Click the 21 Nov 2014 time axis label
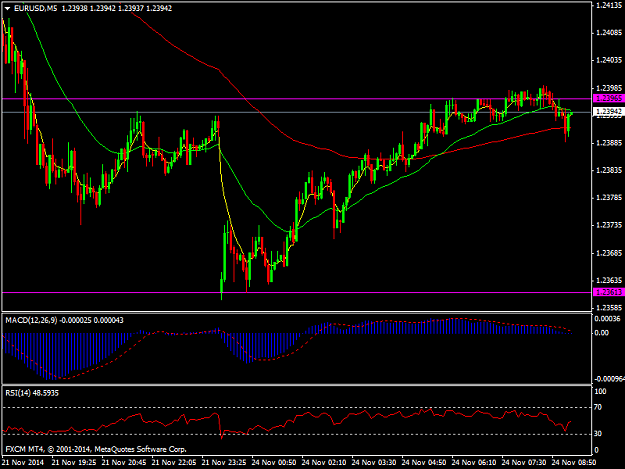 (x=23, y=462)
